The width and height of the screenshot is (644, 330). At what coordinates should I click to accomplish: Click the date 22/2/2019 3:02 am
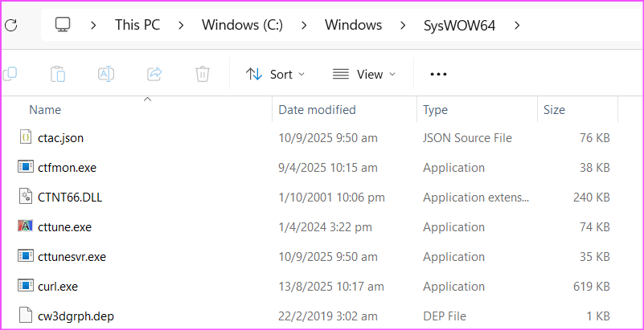point(328,316)
